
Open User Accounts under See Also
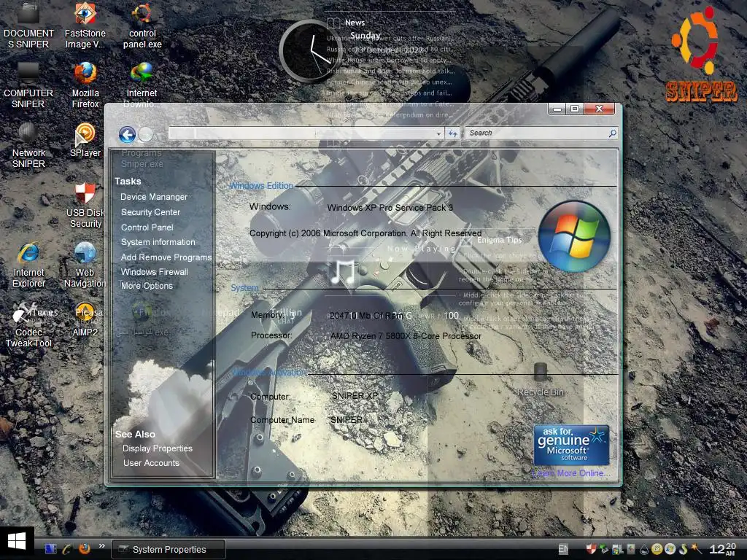click(151, 463)
